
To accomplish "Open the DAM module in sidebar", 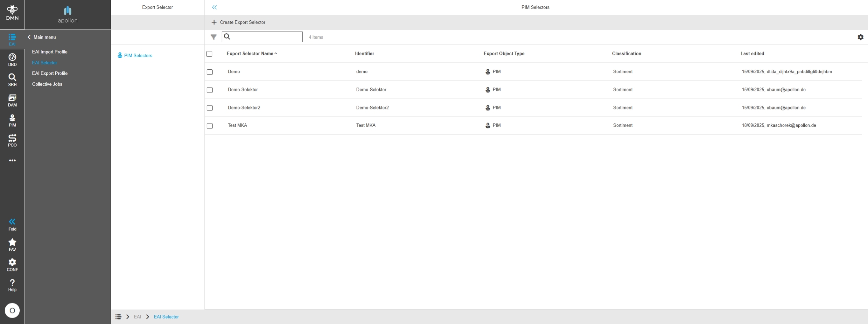I will coord(12,100).
